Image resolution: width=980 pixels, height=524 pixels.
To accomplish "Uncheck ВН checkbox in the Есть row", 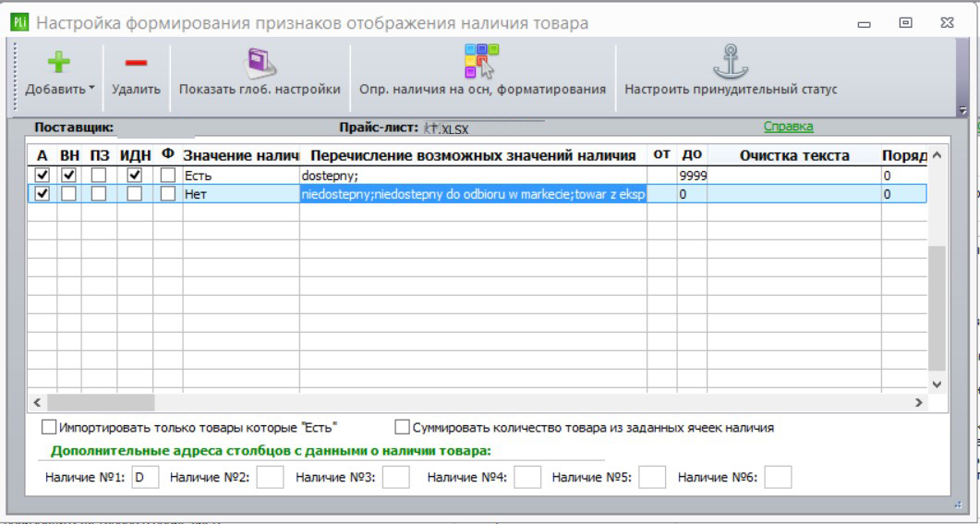I will 68,176.
